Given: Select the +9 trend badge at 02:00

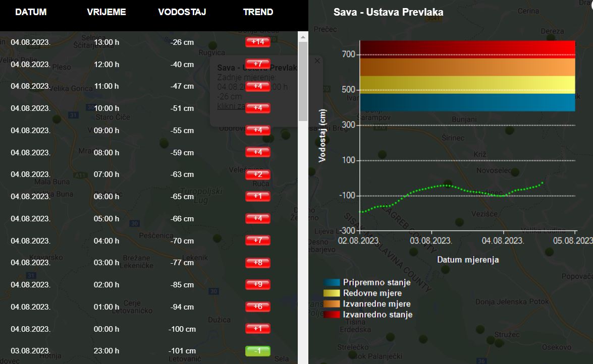Looking at the screenshot, I should point(258,285).
